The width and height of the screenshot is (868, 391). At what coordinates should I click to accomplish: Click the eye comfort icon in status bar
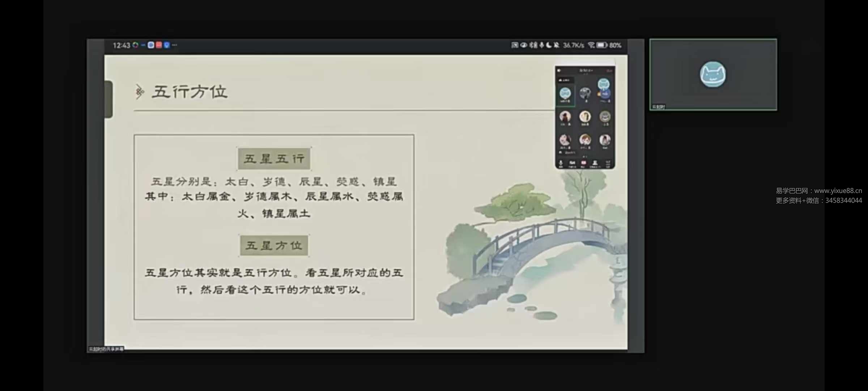[523, 45]
